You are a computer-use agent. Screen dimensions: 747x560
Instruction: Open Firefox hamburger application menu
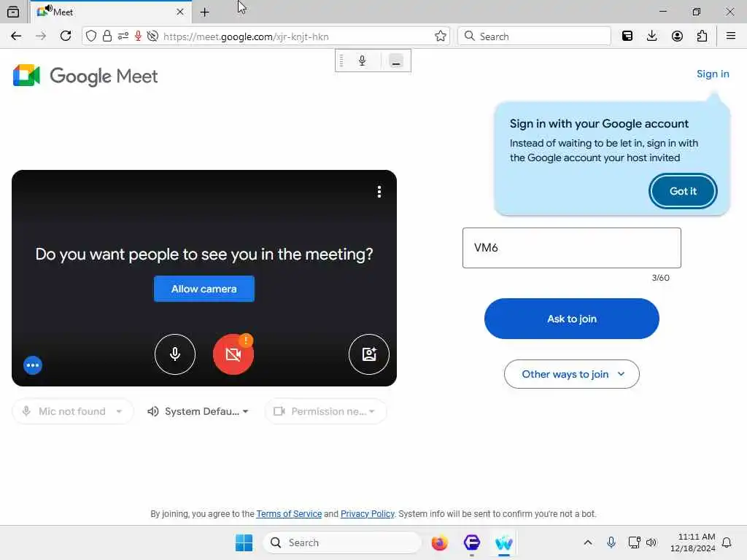pos(731,36)
